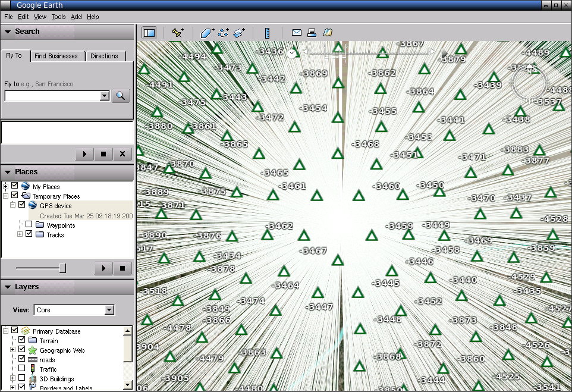Open the Add menu
Viewport: 572px width, 392px height.
pyautogui.click(x=76, y=17)
